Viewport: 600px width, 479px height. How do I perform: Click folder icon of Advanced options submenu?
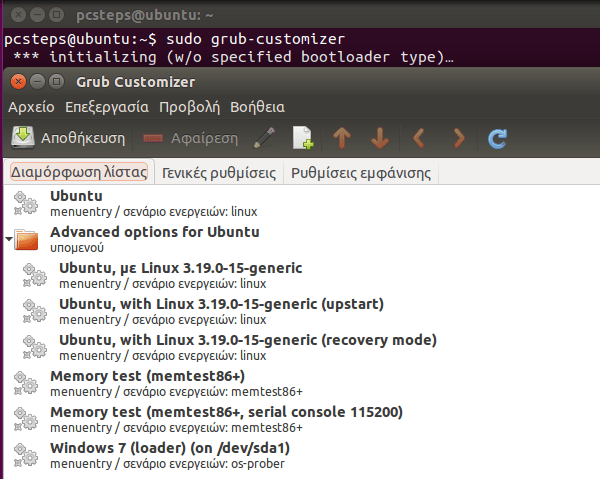coord(26,240)
